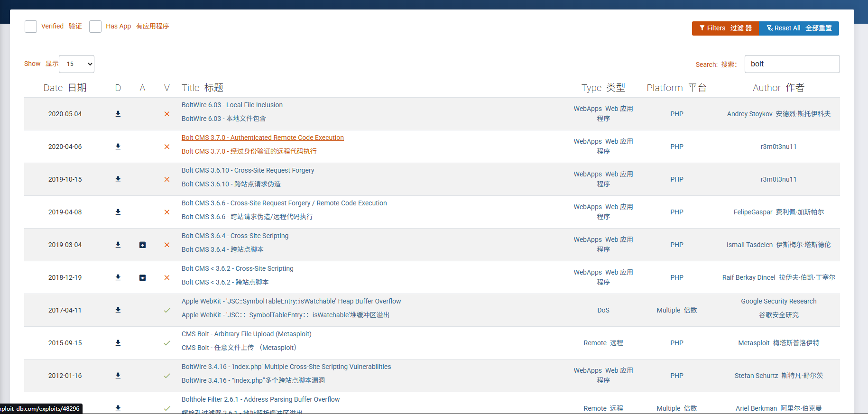This screenshot has width=868, height=414.
Task: Click author Ariel Berkman
Action: (779, 408)
